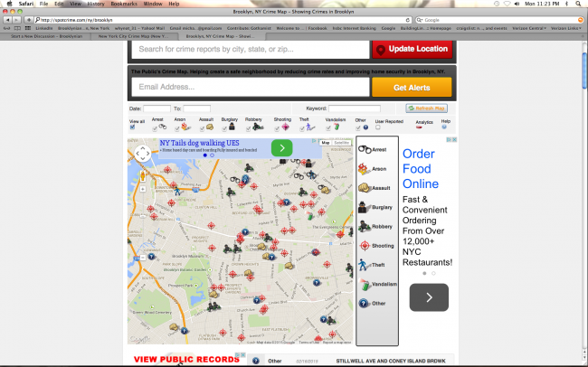Screen dimensions: 588x367
Task: Click the Arson icon in the map legend panel
Action: (x=363, y=169)
